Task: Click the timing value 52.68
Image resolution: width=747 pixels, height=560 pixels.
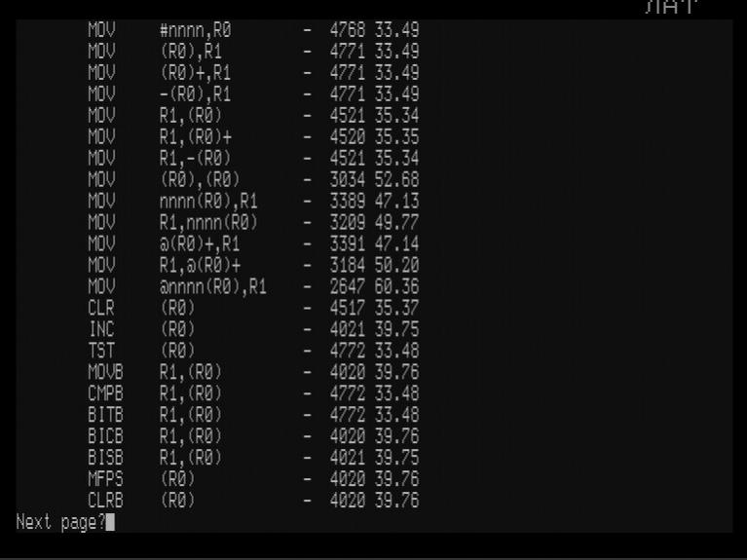Action: (396, 179)
